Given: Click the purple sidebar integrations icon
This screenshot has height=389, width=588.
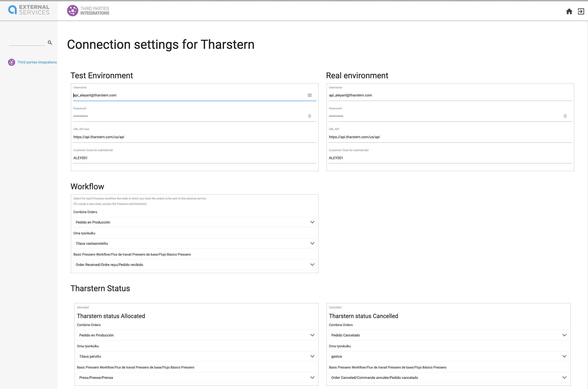Looking at the screenshot, I should coord(11,62).
